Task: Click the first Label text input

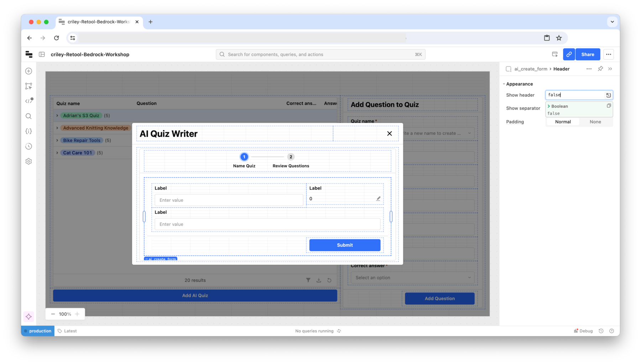Action: click(x=229, y=200)
